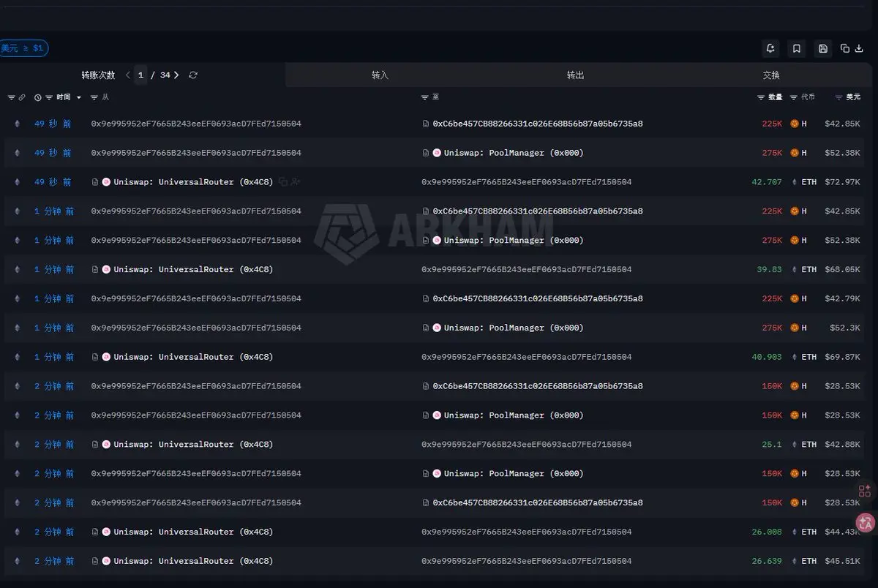Click the floating pink translate icon
Viewport: 878px width, 588px height.
(x=866, y=522)
